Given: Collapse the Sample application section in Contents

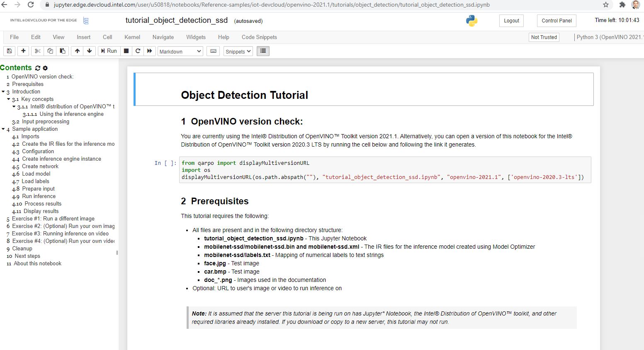Looking at the screenshot, I should click(x=3, y=129).
